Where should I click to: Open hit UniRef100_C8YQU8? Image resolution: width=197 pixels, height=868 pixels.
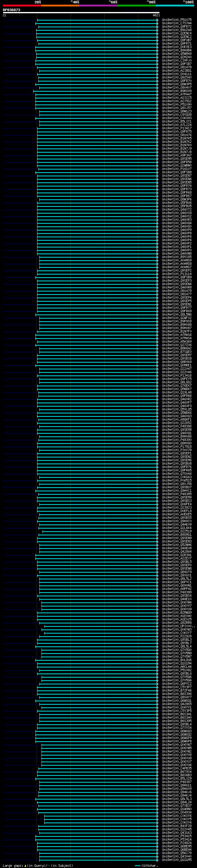click(x=176, y=115)
